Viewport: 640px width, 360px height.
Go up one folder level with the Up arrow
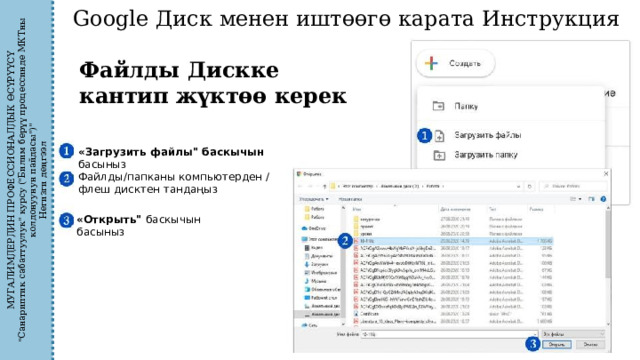coord(324,186)
